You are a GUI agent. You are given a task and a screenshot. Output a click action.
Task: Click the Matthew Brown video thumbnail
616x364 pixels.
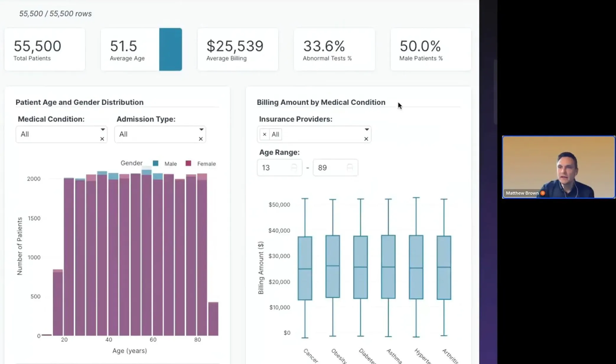(559, 167)
